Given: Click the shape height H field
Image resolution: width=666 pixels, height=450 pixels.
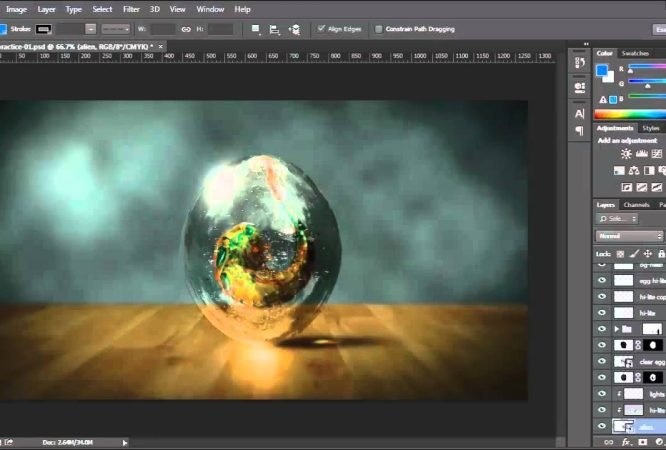Looking at the screenshot, I should coord(220,29).
